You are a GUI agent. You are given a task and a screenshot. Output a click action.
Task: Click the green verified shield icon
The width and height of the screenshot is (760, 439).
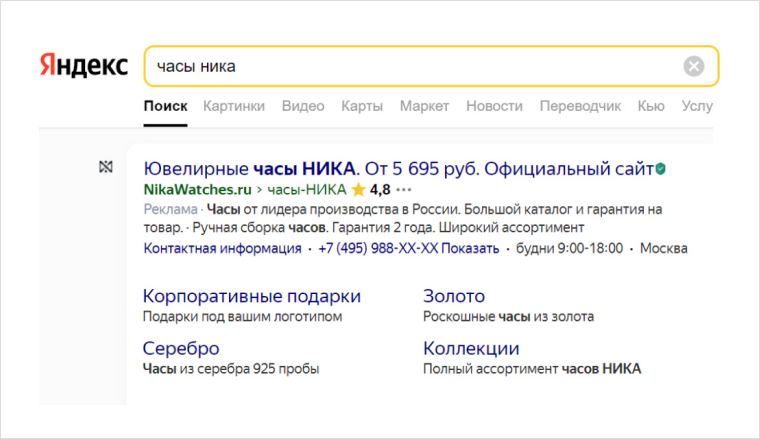[x=661, y=168]
